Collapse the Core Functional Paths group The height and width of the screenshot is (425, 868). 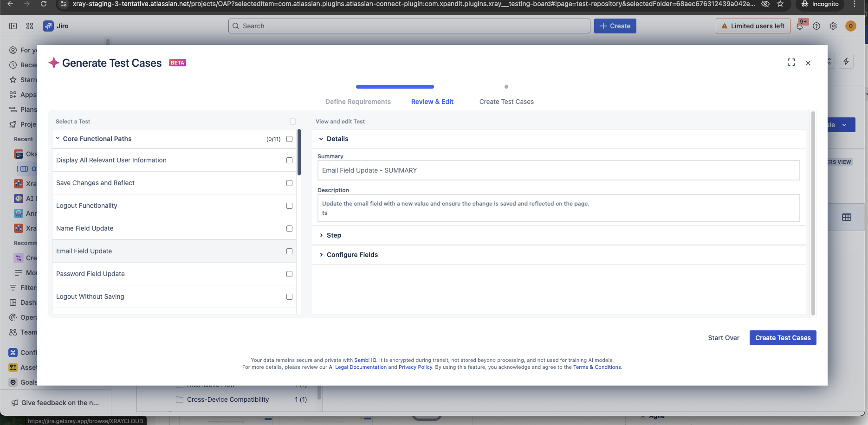[58, 139]
